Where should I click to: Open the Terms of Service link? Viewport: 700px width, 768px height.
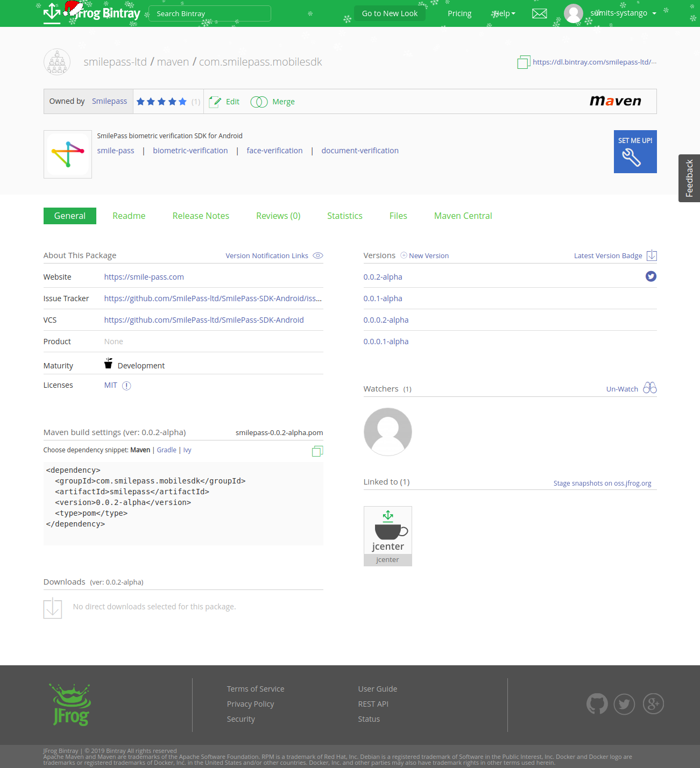[256, 689]
